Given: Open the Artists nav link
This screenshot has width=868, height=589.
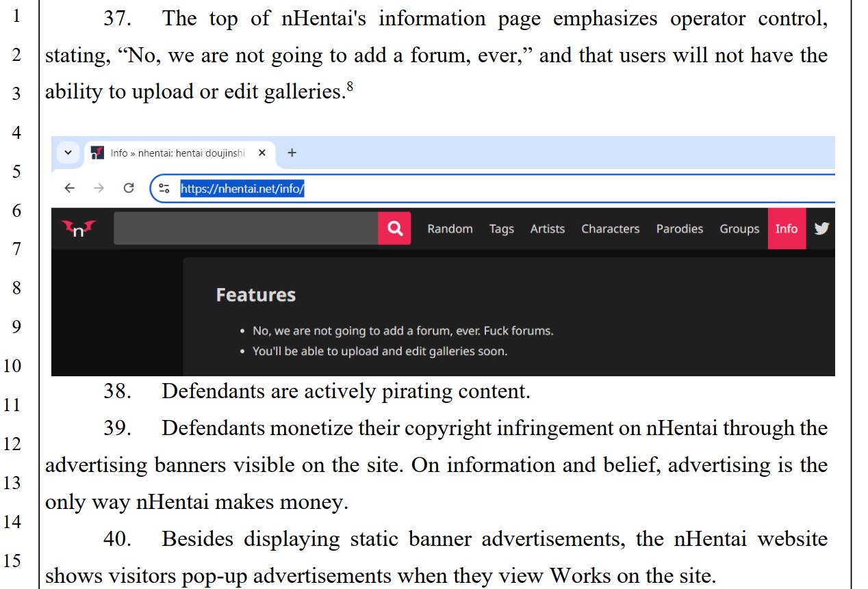Looking at the screenshot, I should (548, 229).
